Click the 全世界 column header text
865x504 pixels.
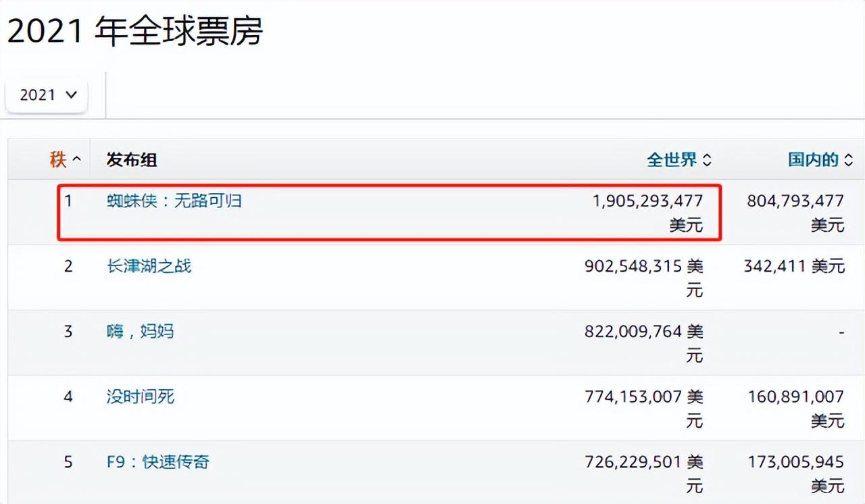click(672, 160)
